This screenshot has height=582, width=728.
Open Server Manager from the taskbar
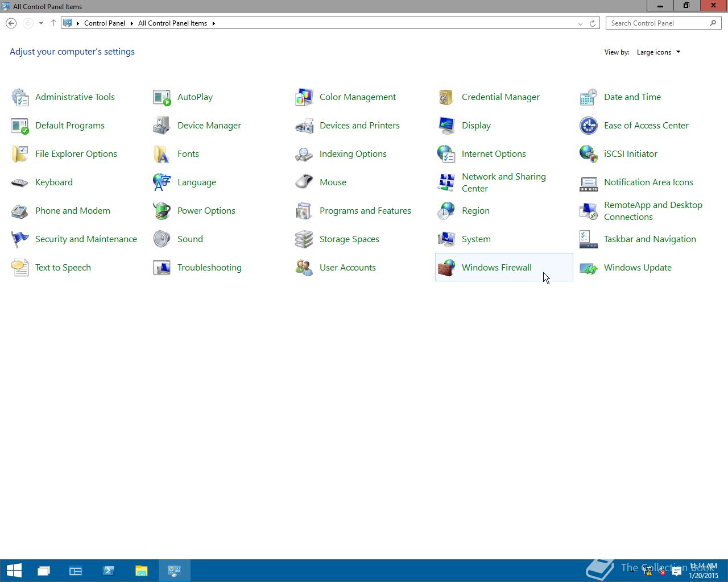point(76,571)
